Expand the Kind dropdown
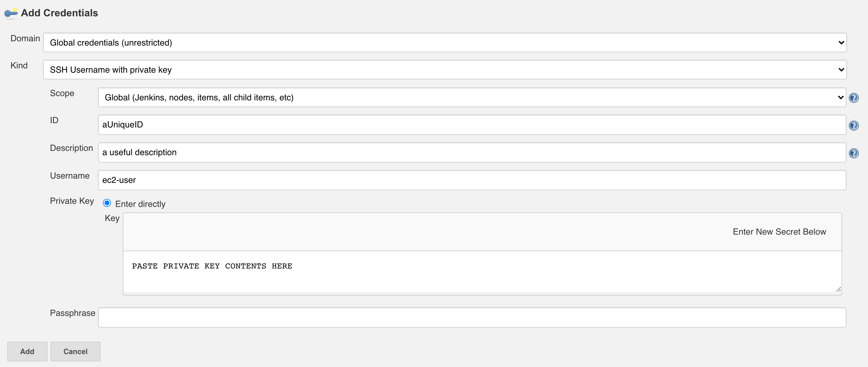 click(x=444, y=70)
